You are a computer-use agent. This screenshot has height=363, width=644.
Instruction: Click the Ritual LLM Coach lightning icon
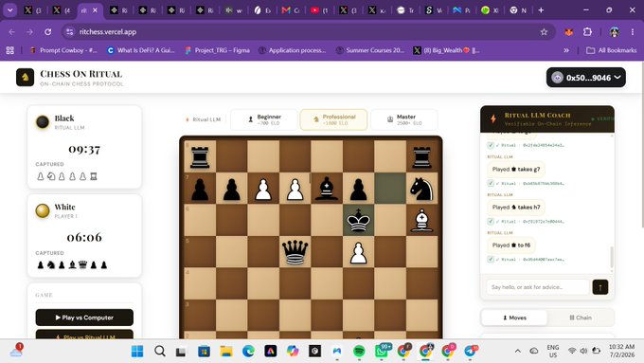493,118
